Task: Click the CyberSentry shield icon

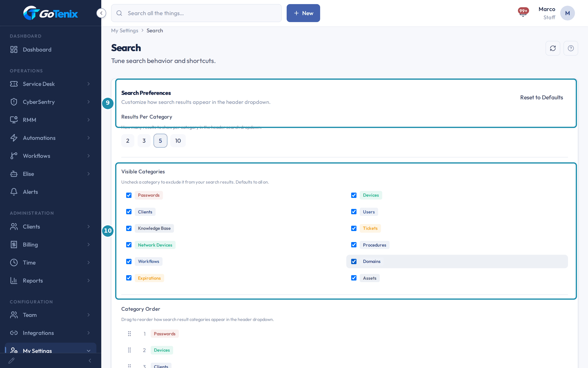Action: [14, 102]
